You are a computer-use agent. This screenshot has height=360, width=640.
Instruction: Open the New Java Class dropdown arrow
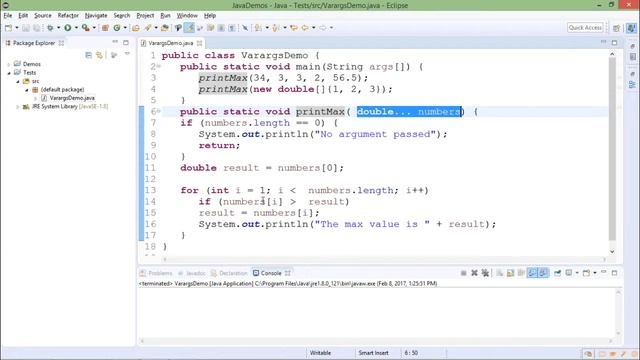(125, 28)
